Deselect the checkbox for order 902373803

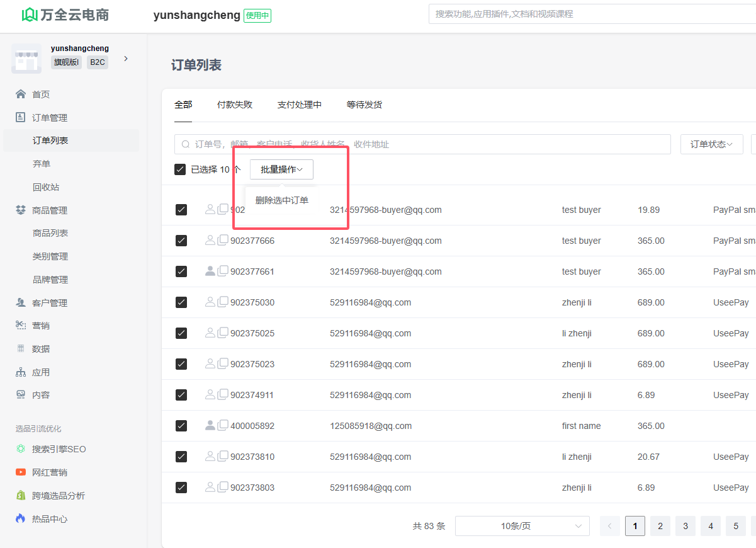[x=181, y=488]
